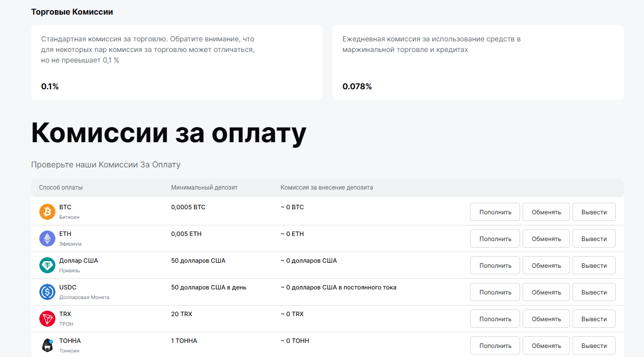Click the Торговые Комиссии heading

pos(72,12)
